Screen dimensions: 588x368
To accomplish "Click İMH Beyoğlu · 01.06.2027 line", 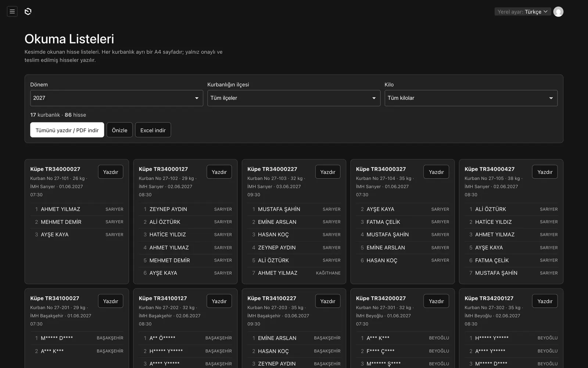I will pos(383,316).
